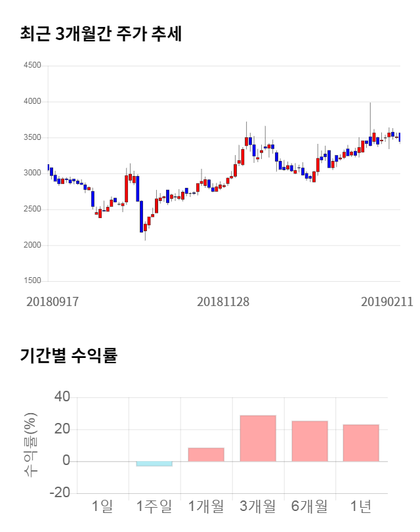The image size is (420, 532).
Task: Click the 20181128 middle date label
Action: 223,302
